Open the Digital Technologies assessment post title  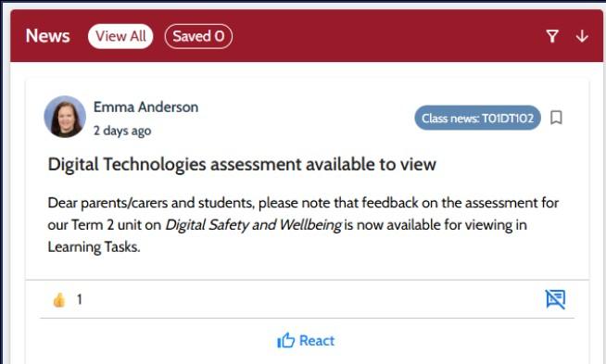coord(242,164)
